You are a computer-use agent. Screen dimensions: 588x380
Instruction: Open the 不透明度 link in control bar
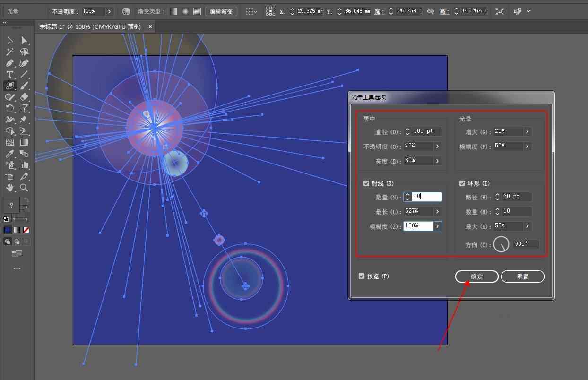point(65,11)
